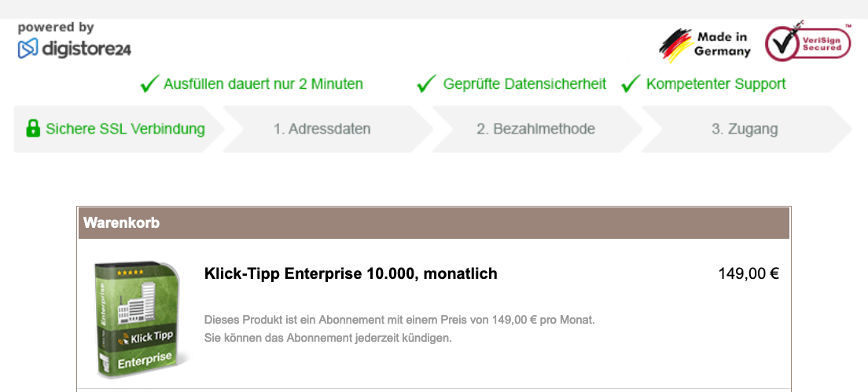Viewport: 868px width, 392px height.
Task: Click the Made in Germany flag badge
Action: (705, 45)
